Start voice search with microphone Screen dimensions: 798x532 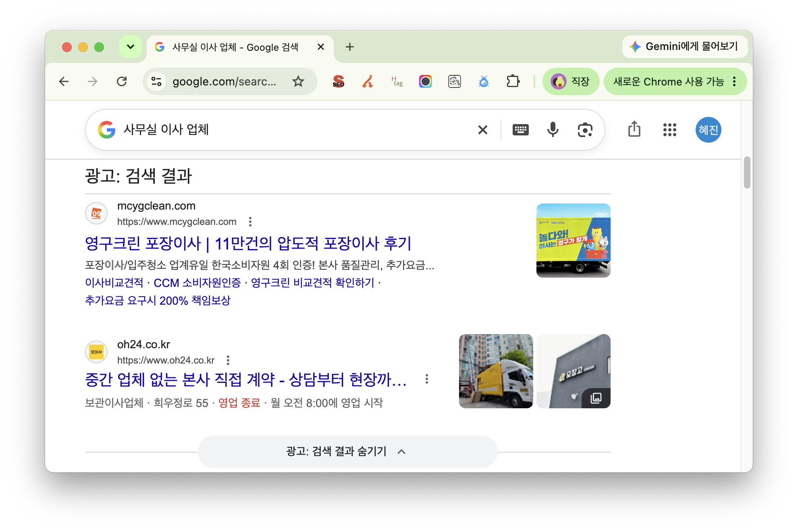coord(553,130)
